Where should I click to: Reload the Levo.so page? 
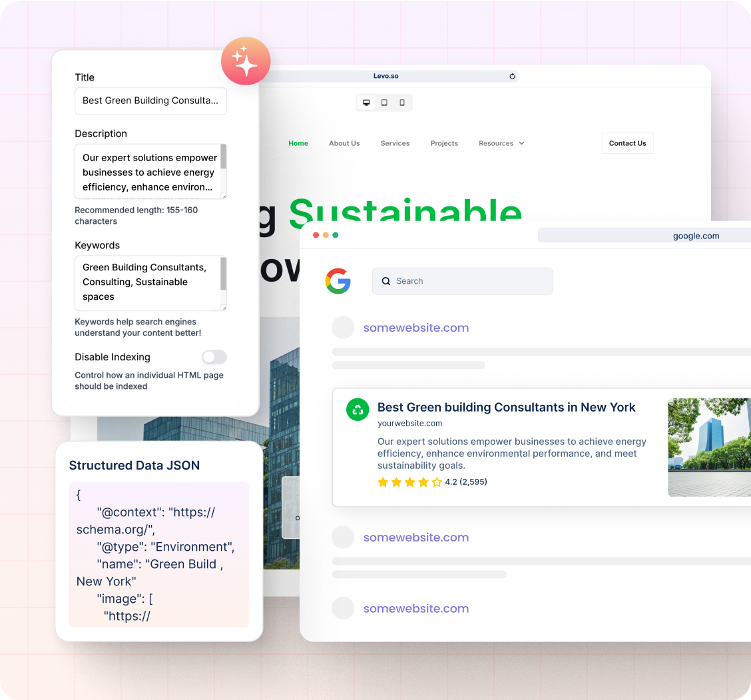pyautogui.click(x=512, y=77)
